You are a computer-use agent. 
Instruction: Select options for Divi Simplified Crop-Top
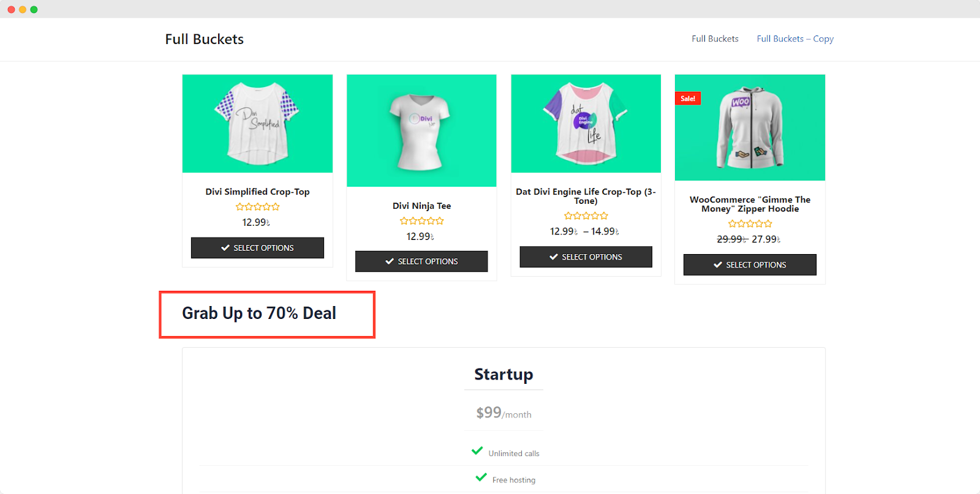pyautogui.click(x=257, y=248)
